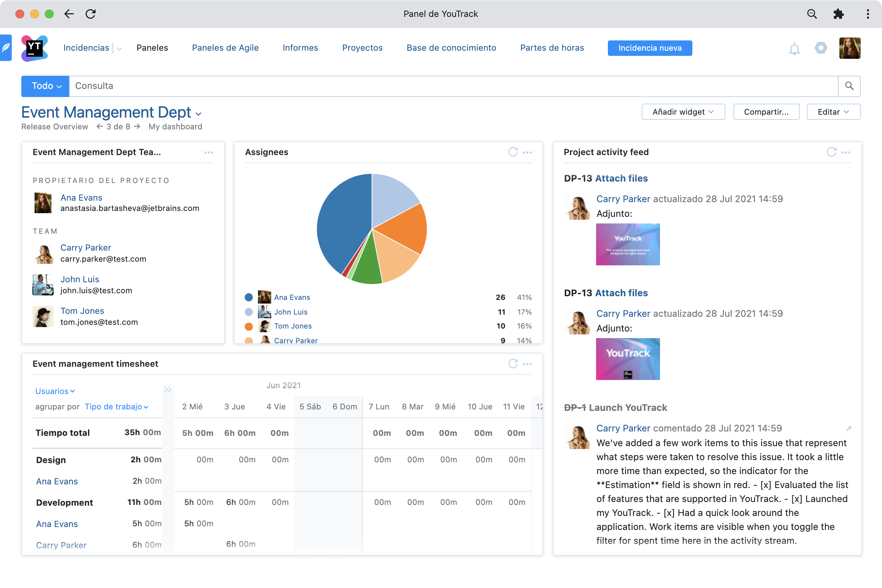Click the search magnifier next to Consulta
The width and height of the screenshot is (882, 588).
[x=850, y=86]
